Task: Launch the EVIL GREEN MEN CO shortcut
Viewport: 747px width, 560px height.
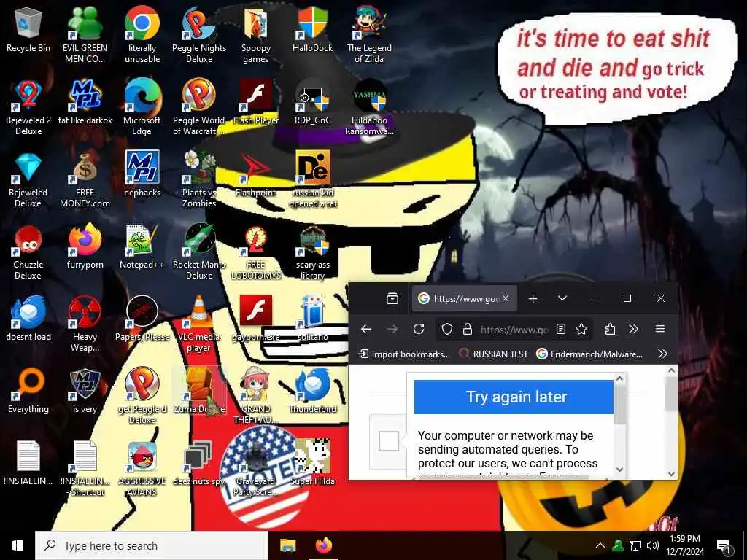Action: coord(85,35)
